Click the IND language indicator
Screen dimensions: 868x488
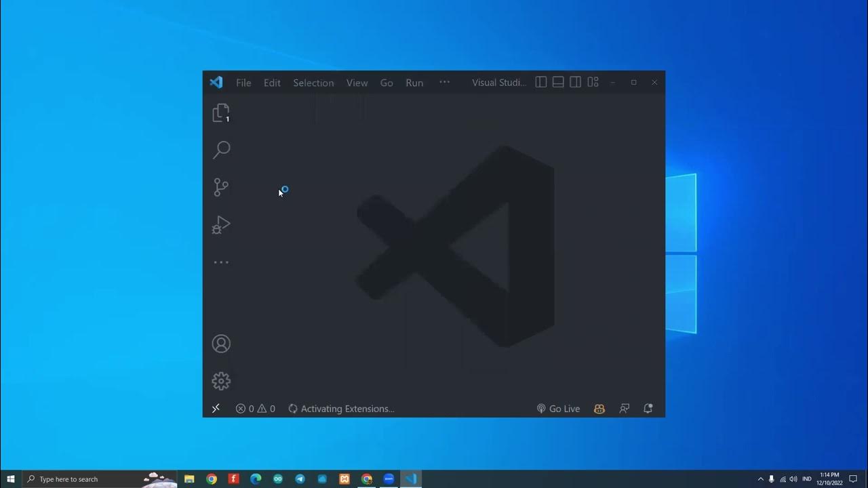(807, 479)
